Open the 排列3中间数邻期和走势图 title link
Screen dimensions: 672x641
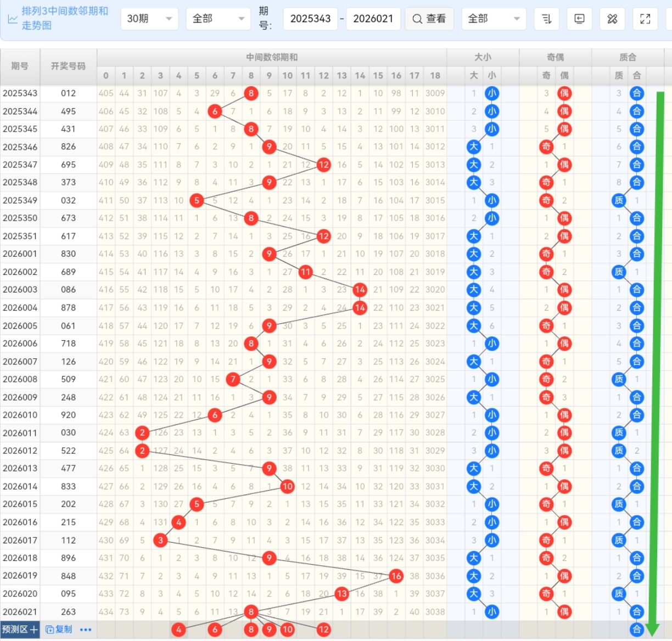[x=64, y=18]
